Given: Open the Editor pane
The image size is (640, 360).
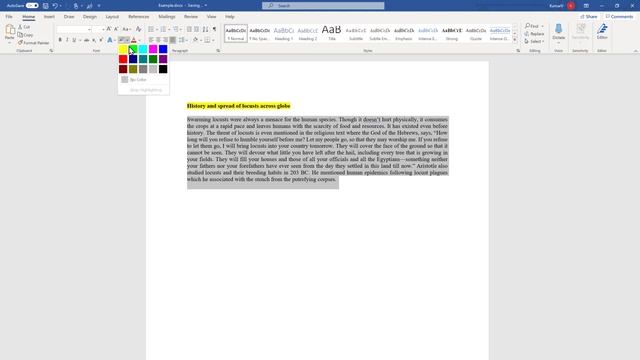Looking at the screenshot, I should [602, 31].
